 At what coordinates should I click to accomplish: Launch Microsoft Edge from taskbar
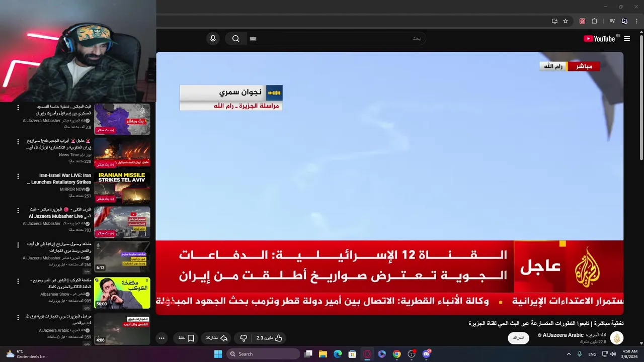point(338,354)
